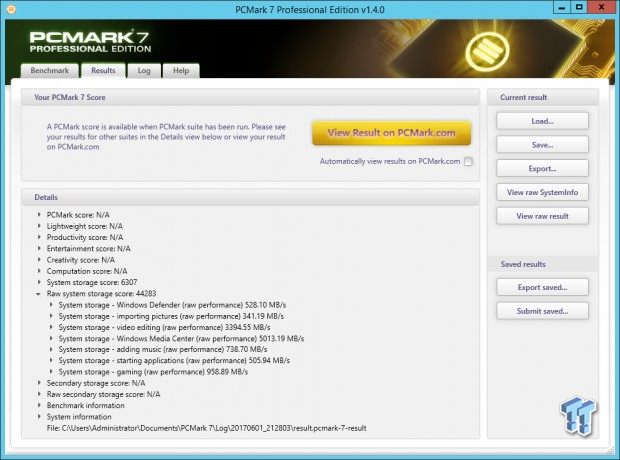
Task: Open the Log tab
Action: pos(144,70)
